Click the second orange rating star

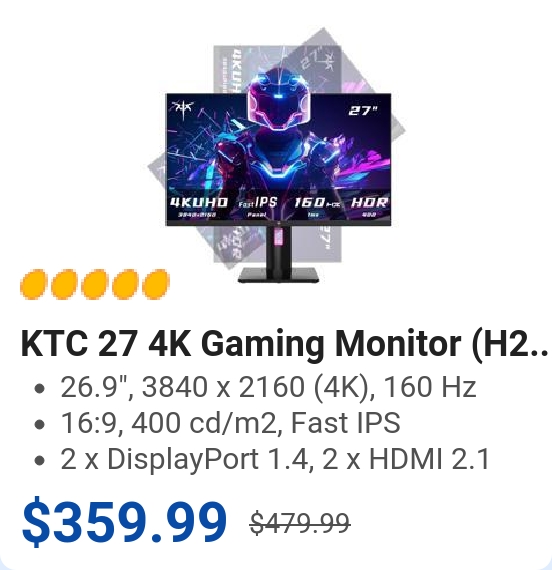pos(64,284)
